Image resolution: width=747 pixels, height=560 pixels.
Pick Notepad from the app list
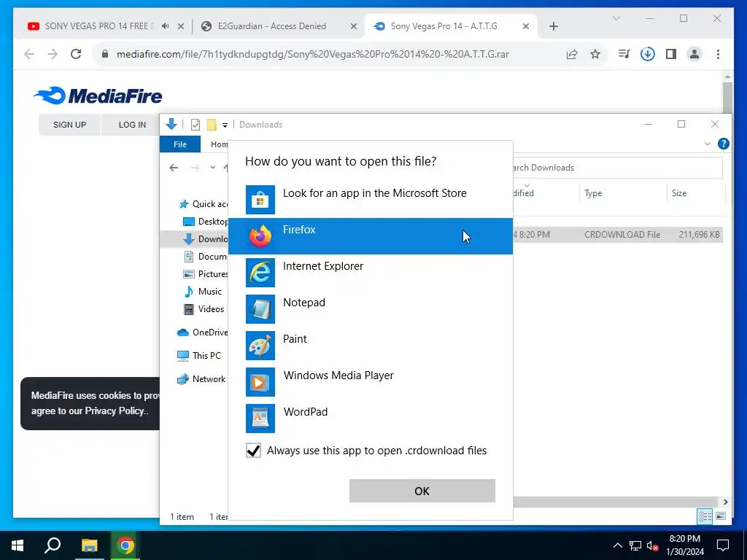[370, 309]
